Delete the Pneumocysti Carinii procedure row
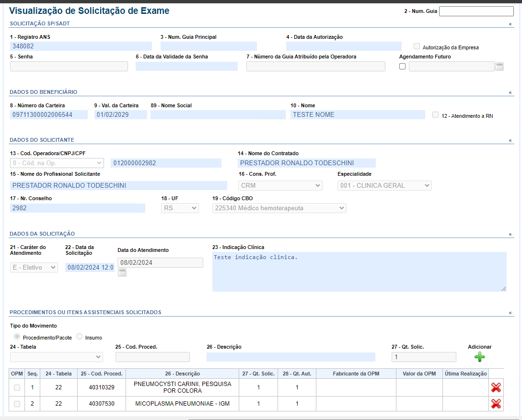522x420 pixels. [x=496, y=388]
